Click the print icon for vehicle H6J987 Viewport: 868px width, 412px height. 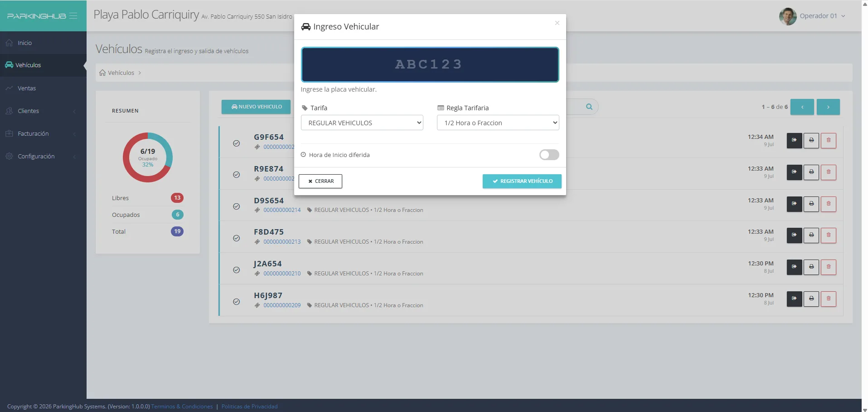pos(811,299)
